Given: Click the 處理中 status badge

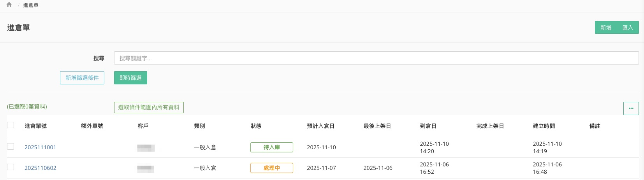Looking at the screenshot, I should coord(272,168).
